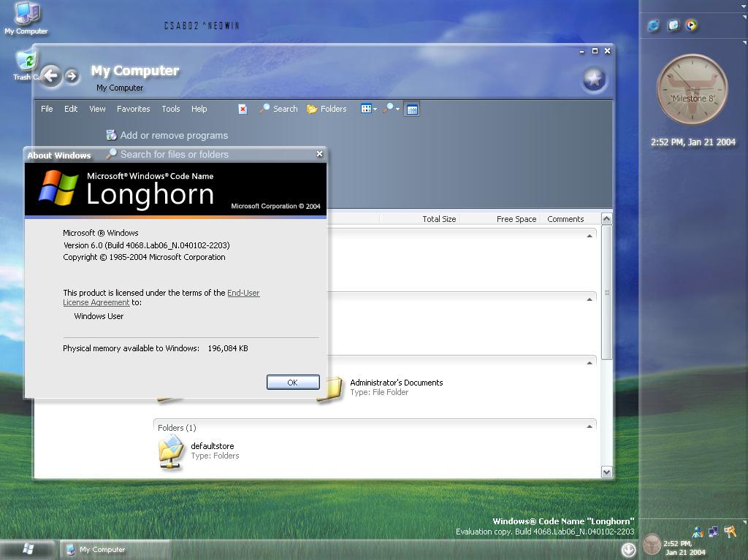Open the magnifier dropdown arrow
This screenshot has height=560, width=748.
[x=397, y=109]
